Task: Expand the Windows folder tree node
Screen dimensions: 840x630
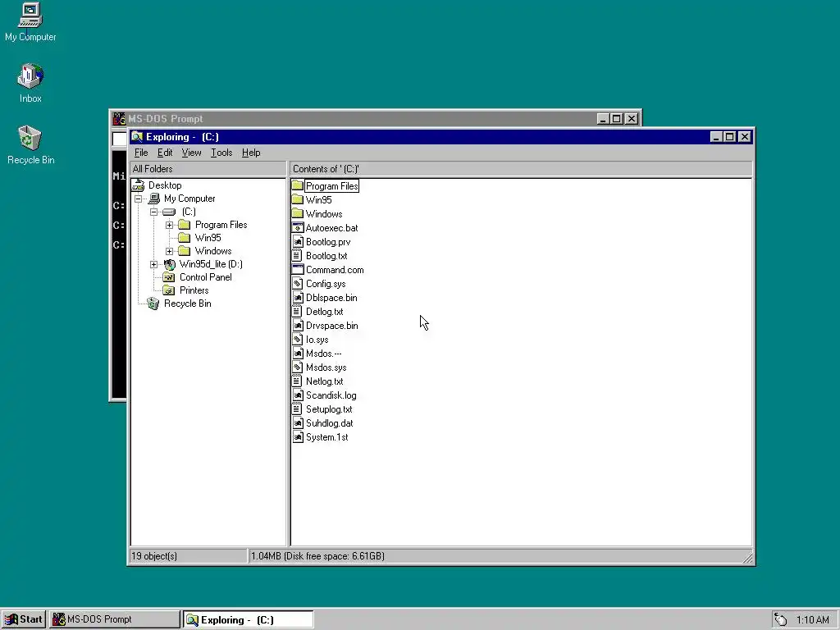Action: click(x=169, y=251)
